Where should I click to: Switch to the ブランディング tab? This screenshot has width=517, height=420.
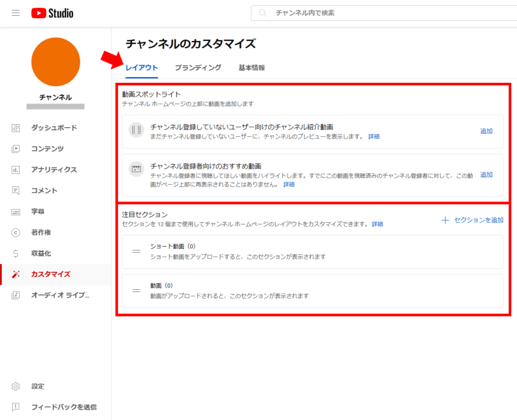[x=198, y=67]
